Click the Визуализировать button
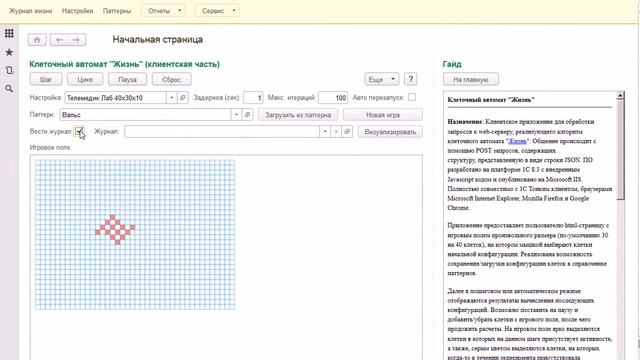Image resolution: width=640 pixels, height=360 pixels. 390,131
